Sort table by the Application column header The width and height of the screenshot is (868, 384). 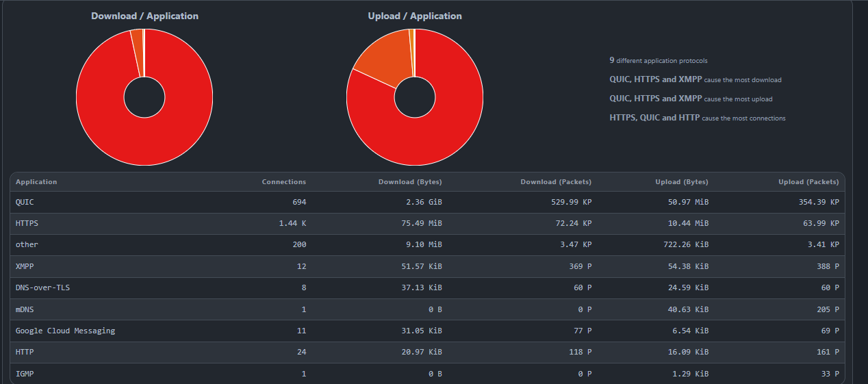(x=36, y=182)
